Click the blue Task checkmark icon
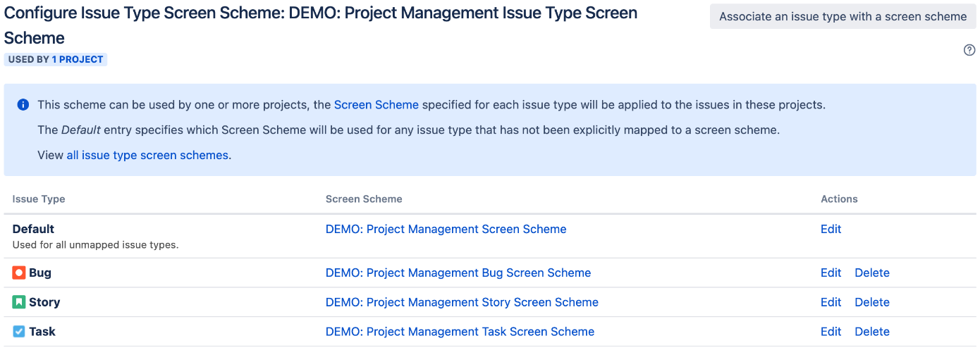This screenshot has height=350, width=980. point(19,332)
